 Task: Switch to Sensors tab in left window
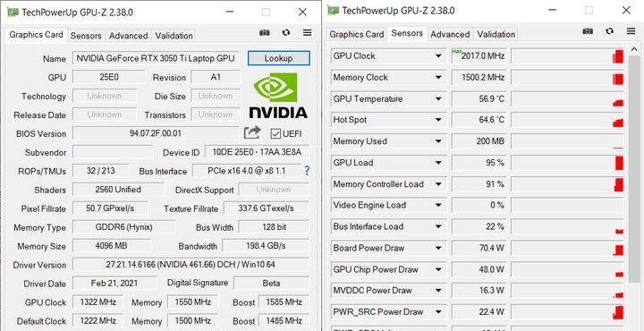coord(86,36)
